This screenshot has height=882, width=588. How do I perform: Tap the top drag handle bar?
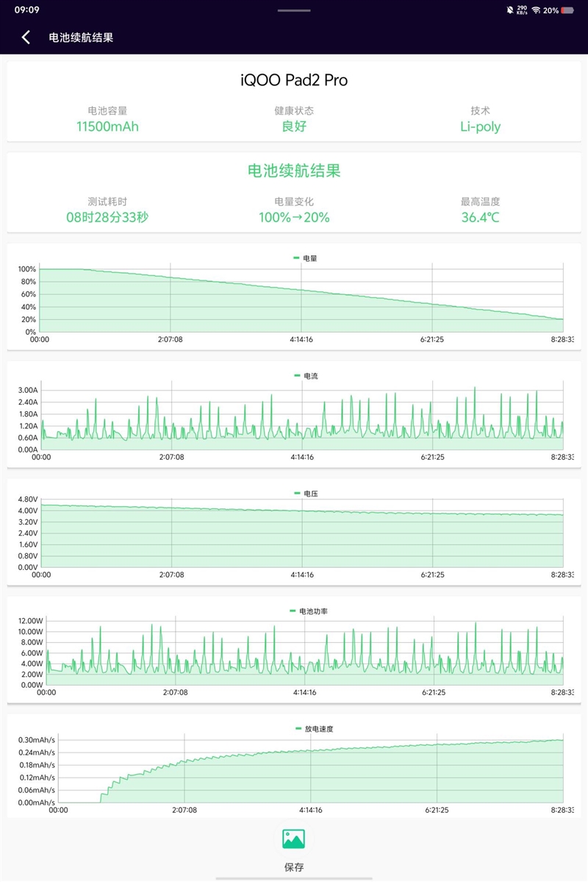(x=294, y=10)
